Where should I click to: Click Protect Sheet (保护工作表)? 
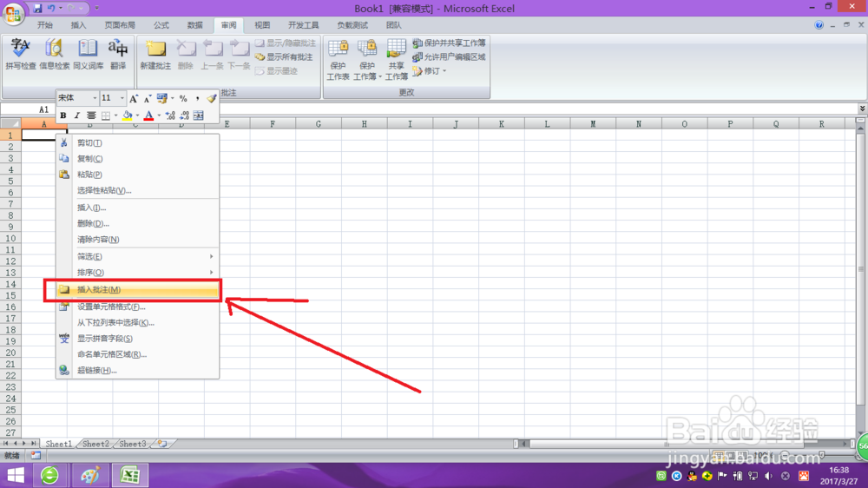338,60
